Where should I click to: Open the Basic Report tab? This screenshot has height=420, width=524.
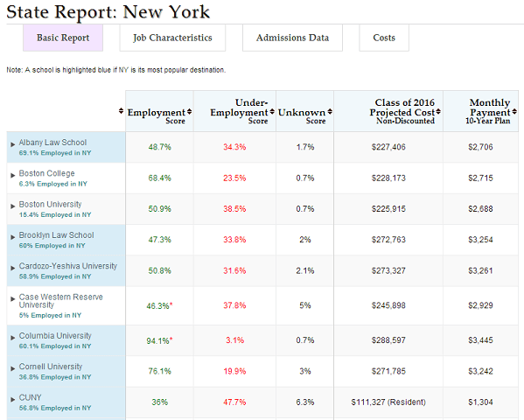click(63, 38)
